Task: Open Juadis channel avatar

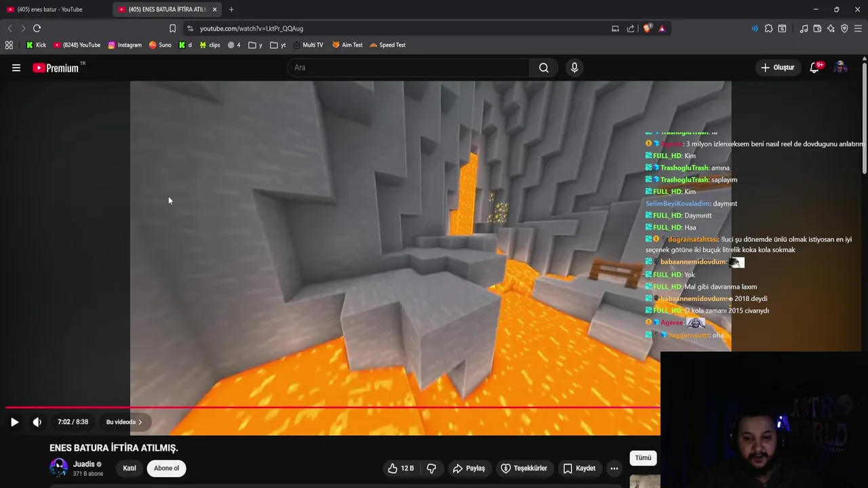Action: tap(59, 468)
